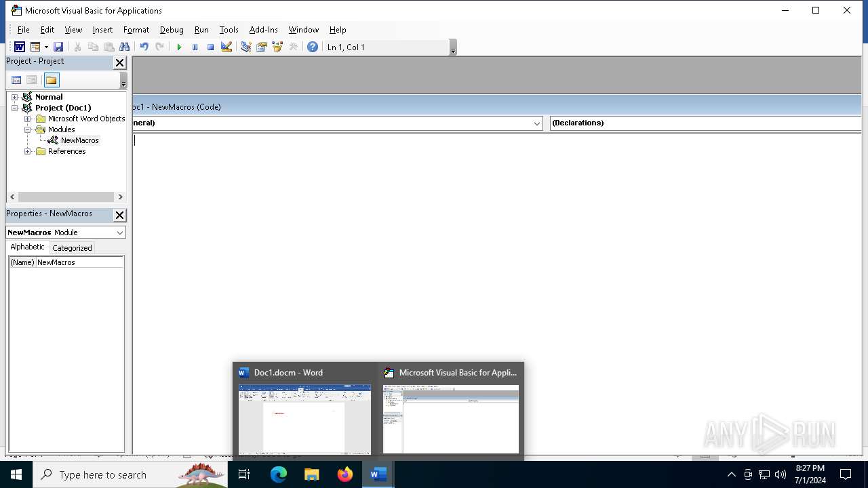Viewport: 868px width, 488px height.
Task: Switch to the Categorized properties tab
Action: tap(72, 248)
